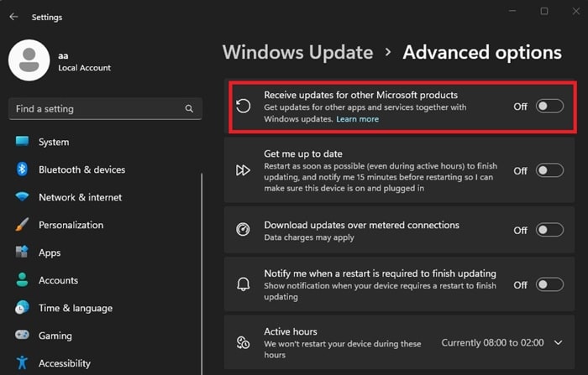
Task: Enable Notify me when restart is required
Action: (549, 284)
